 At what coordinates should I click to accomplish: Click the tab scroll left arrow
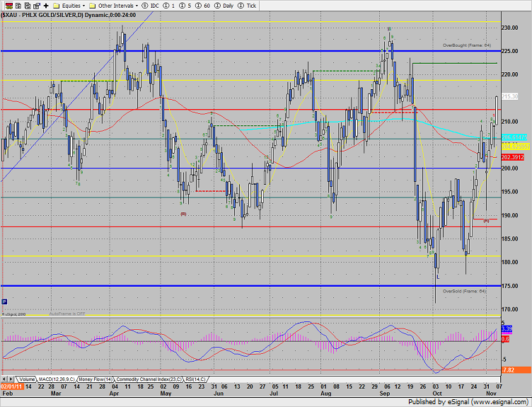pos(4,379)
